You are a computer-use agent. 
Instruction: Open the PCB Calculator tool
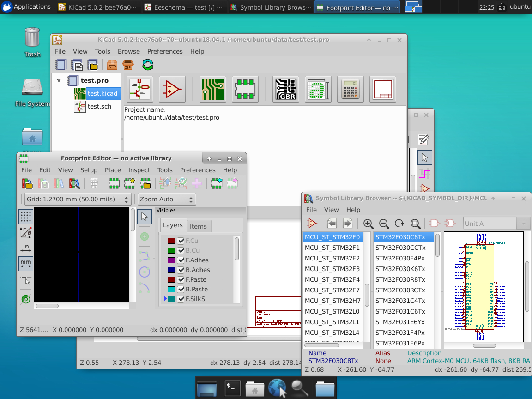(350, 89)
